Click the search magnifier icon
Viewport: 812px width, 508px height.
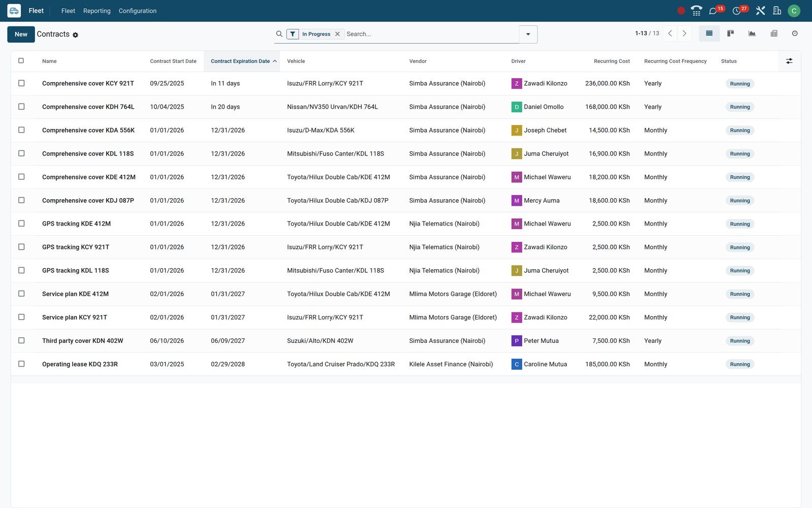(x=279, y=34)
